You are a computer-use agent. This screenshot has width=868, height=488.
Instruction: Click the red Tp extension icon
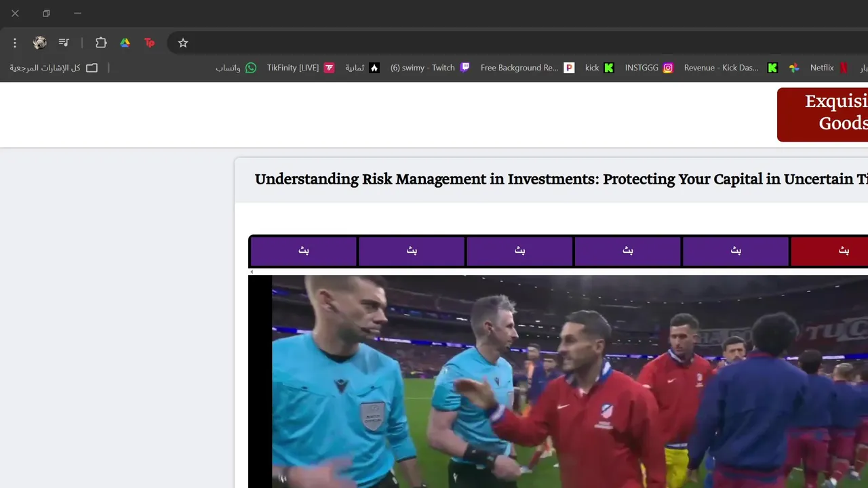point(149,43)
